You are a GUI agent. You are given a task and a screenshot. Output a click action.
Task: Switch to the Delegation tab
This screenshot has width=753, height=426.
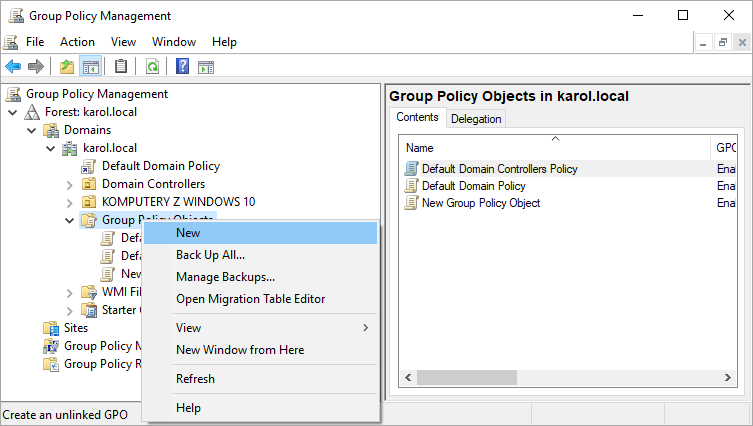coord(476,119)
